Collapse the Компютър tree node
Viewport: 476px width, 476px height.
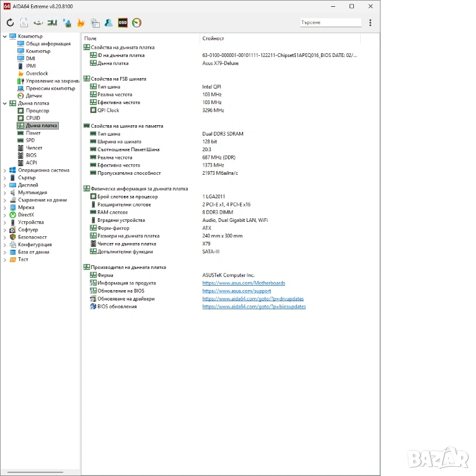pos(5,37)
